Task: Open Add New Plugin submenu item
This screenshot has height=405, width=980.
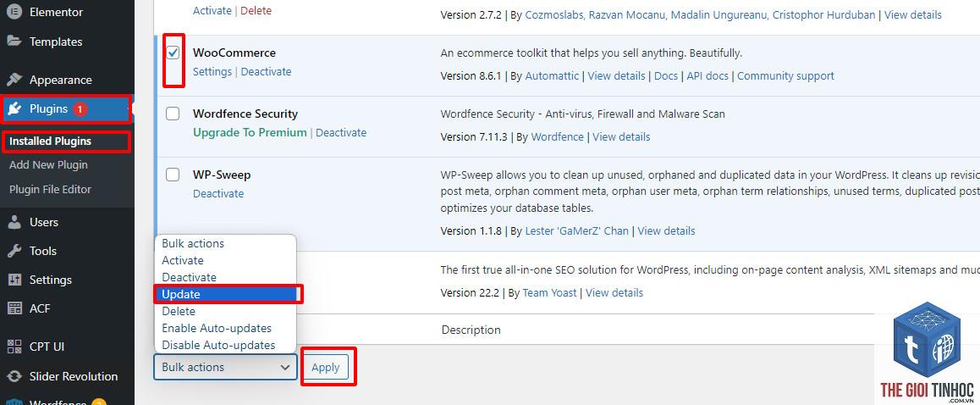Action: pos(48,164)
